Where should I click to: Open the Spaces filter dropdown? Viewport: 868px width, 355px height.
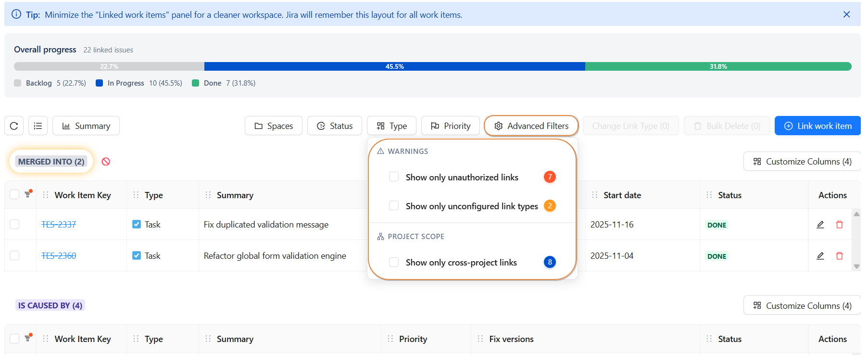tap(273, 126)
